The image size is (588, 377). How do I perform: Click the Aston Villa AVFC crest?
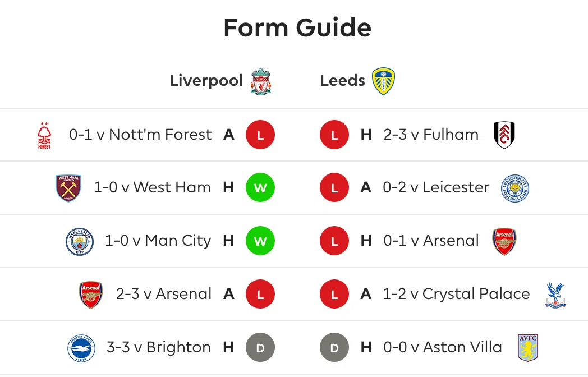(527, 348)
